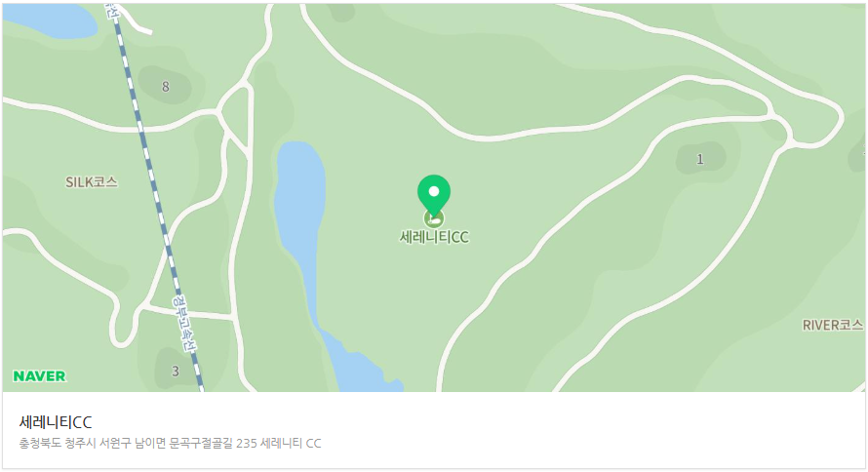Select hole number 1 on the map
868x472 pixels.
[x=699, y=159]
